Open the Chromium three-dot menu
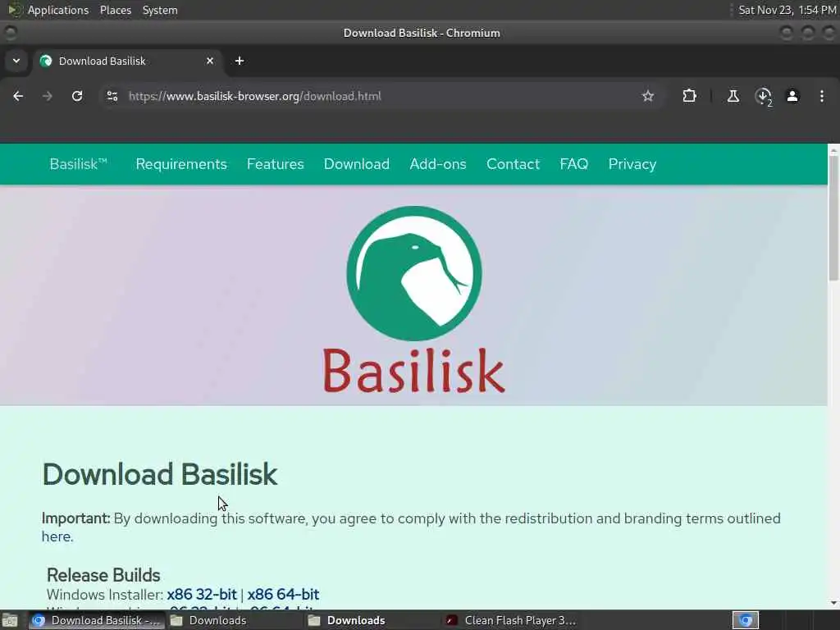840x630 pixels. point(822,96)
